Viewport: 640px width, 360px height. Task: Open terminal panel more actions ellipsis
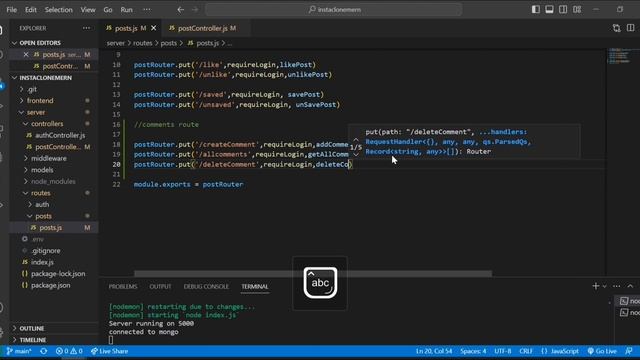coord(616,286)
